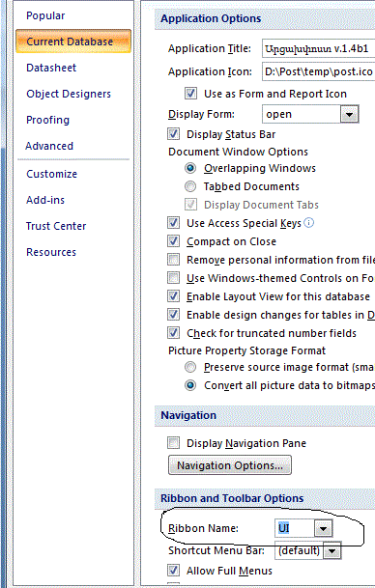Enable Use Windows-themed Controls on Forms
Screen dimensions: 375x588
coord(173,278)
